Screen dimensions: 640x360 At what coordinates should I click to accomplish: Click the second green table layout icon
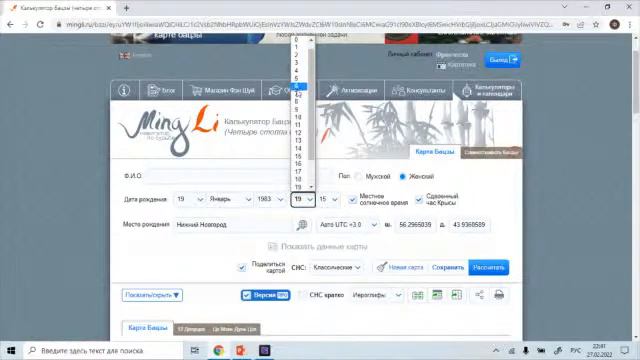pos(437,294)
